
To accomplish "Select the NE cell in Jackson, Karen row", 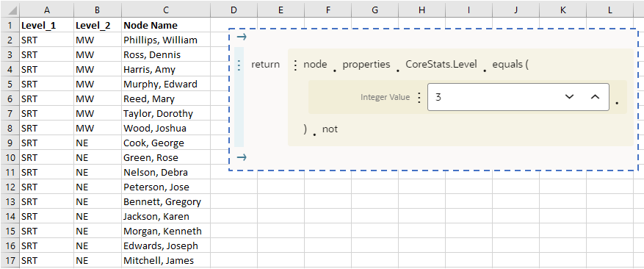I will pos(98,216).
